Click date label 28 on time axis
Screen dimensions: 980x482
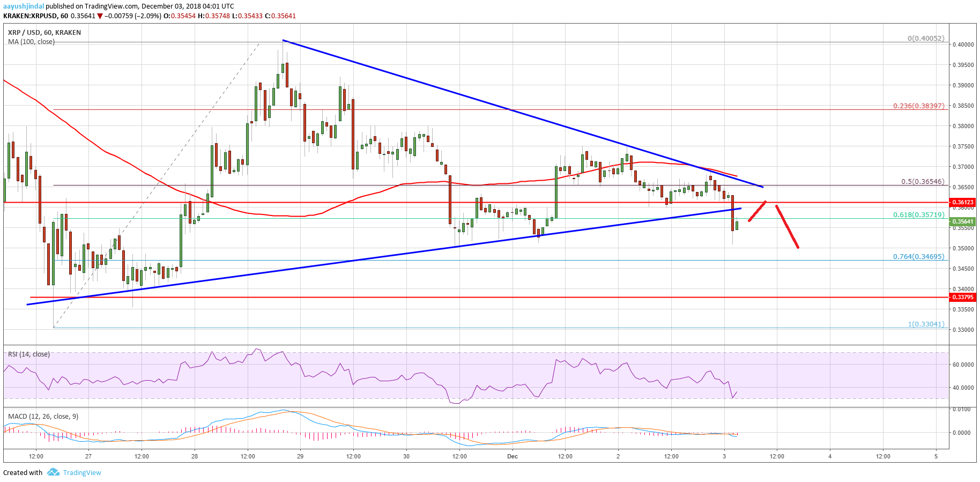tap(195, 457)
